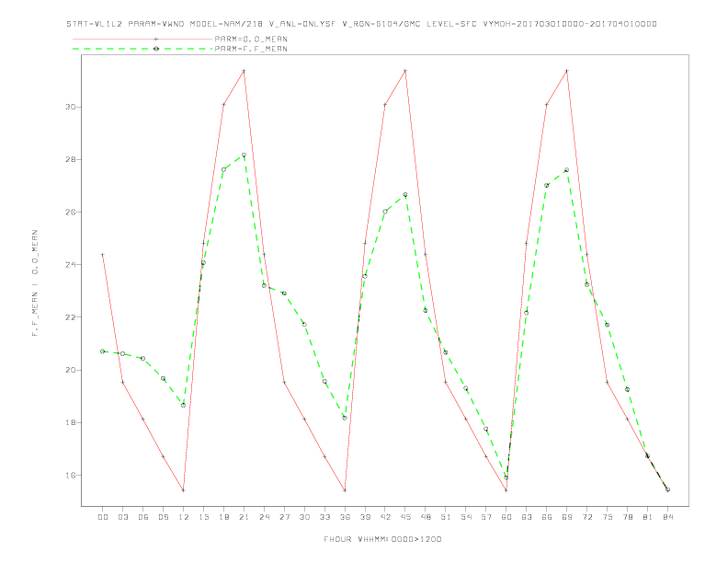The width and height of the screenshot is (728, 563).
Task: Click x-axis tick label 33
Action: click(x=324, y=517)
